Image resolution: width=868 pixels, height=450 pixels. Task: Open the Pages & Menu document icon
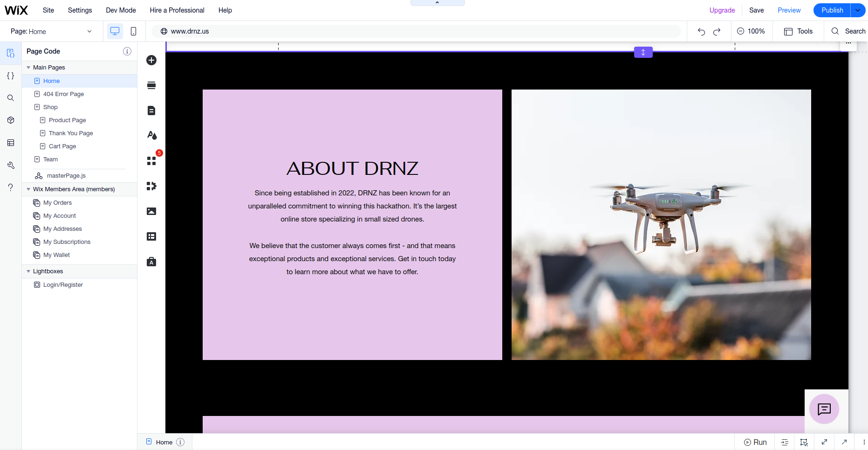click(x=151, y=111)
